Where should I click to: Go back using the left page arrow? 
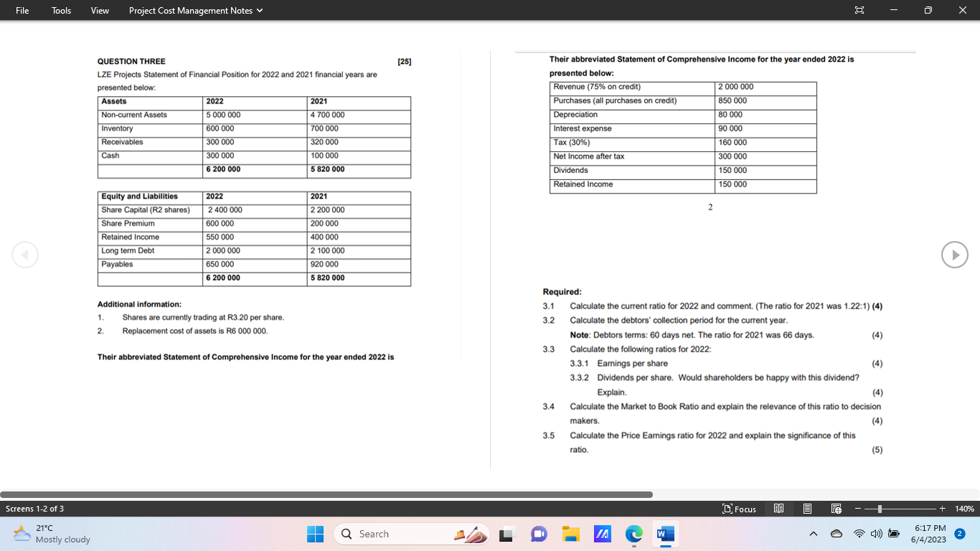tap(25, 255)
